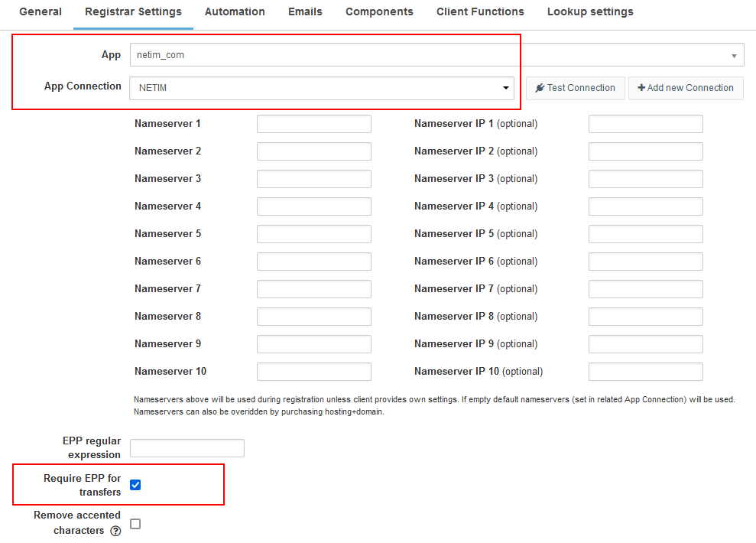
Task: Enable Remove accented characters
Action: [135, 523]
